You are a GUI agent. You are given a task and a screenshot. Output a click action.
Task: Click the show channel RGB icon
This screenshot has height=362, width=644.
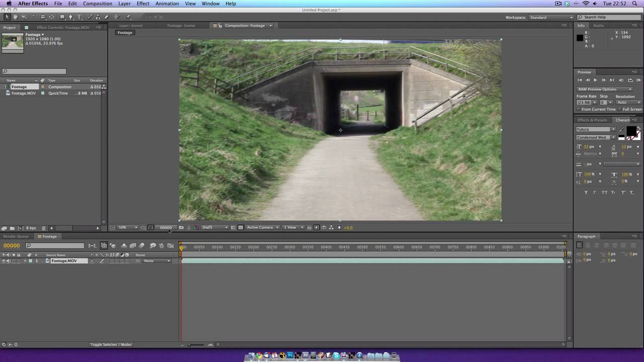coord(196,227)
